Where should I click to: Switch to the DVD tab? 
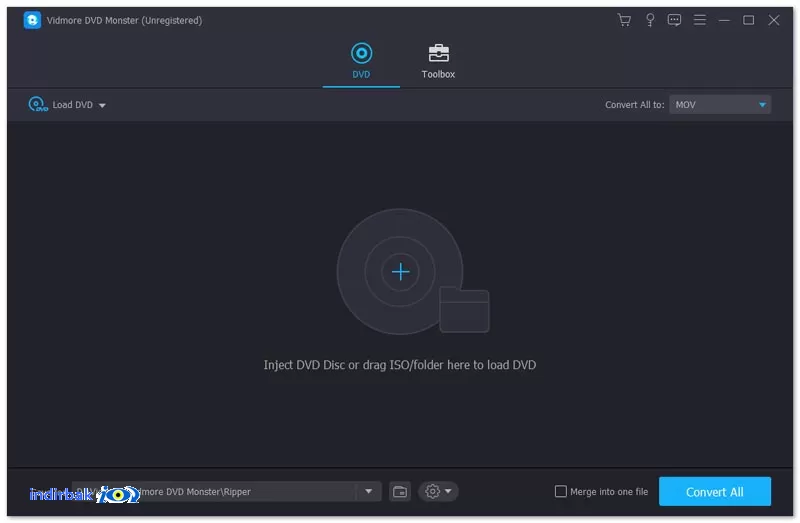[361, 61]
